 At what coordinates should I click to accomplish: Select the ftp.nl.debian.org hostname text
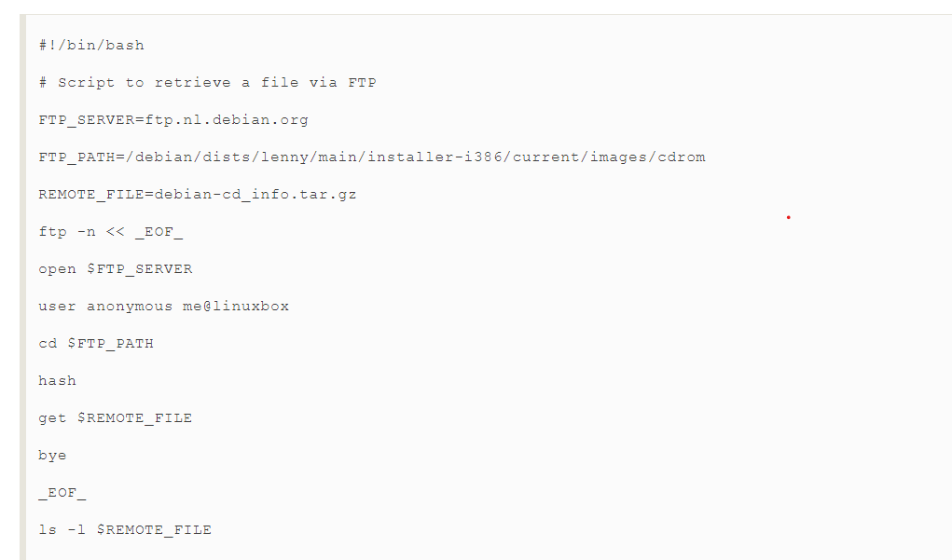pyautogui.click(x=227, y=119)
